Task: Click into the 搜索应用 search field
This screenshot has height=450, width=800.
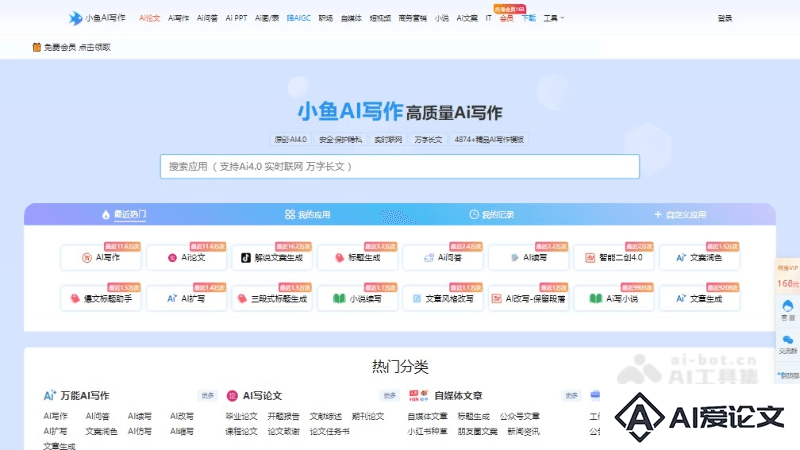Action: click(399, 166)
